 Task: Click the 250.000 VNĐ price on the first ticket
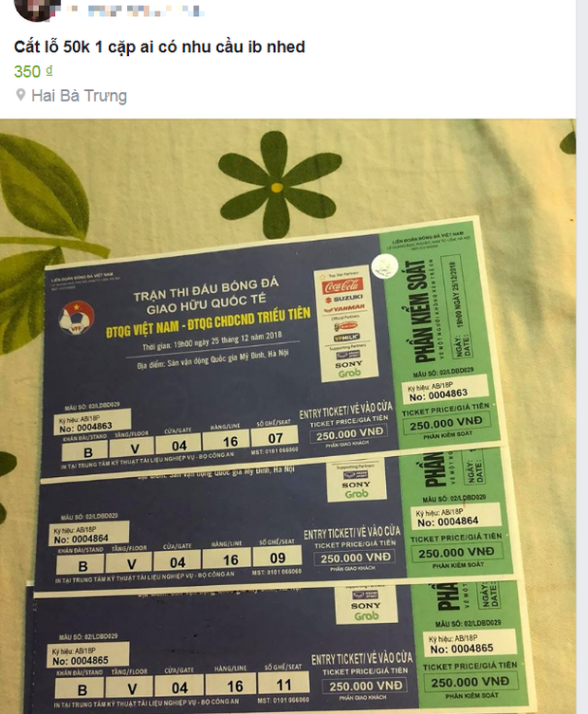(349, 433)
